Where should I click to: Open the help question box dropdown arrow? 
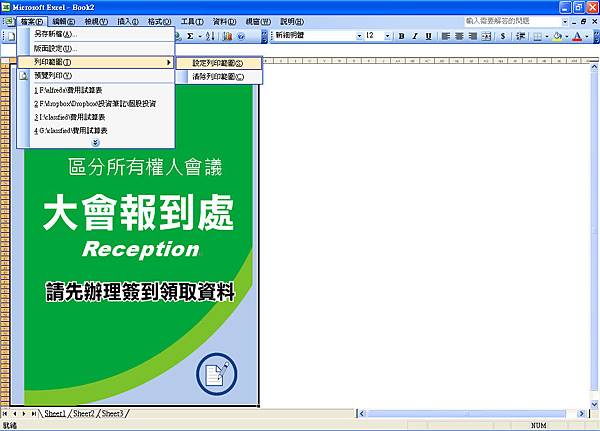pyautogui.click(x=565, y=21)
